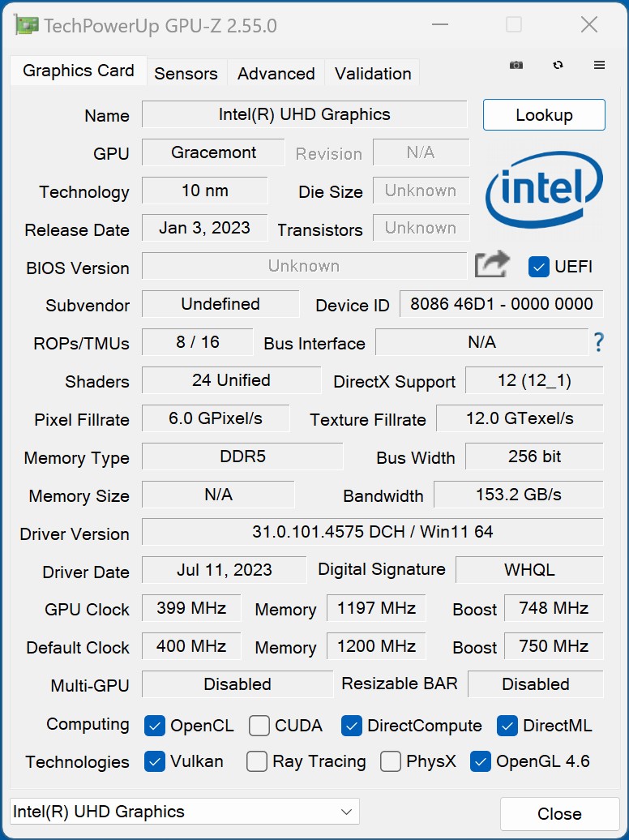This screenshot has width=629, height=840.
Task: Select the Validation tab
Action: 372,73
